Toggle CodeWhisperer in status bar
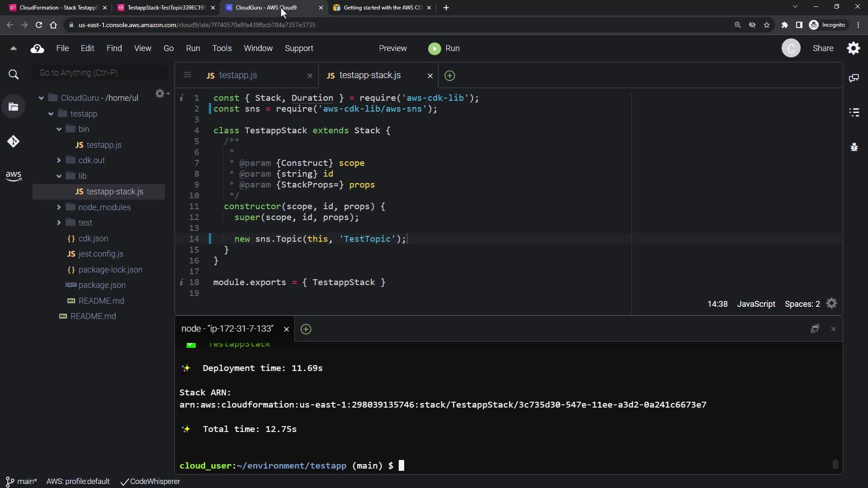Image resolution: width=868 pixels, height=488 pixels. tap(151, 481)
